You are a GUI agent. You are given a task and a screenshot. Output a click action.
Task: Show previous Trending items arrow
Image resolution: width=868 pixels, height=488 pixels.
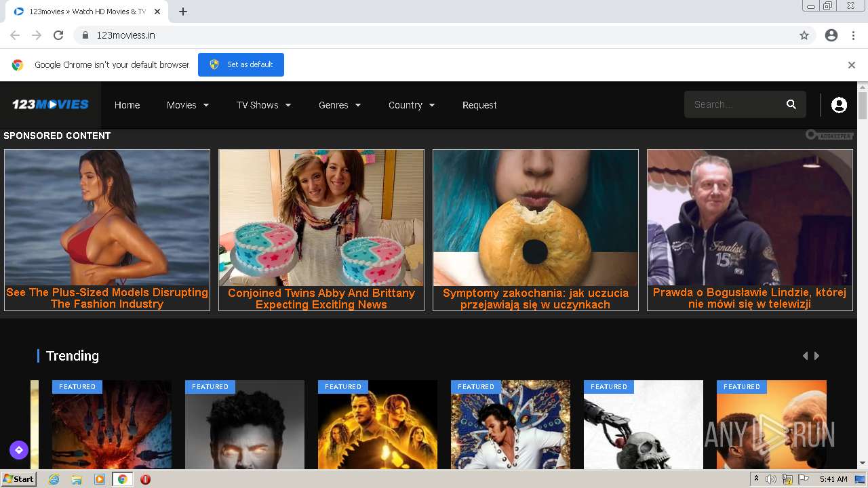tap(805, 356)
